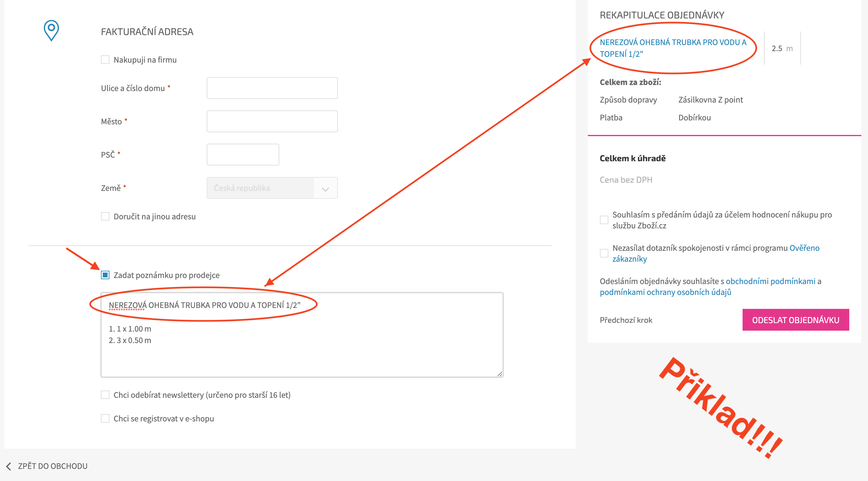Open the Nerezová ohebná trubka product link
The image size is (868, 481).
673,48
